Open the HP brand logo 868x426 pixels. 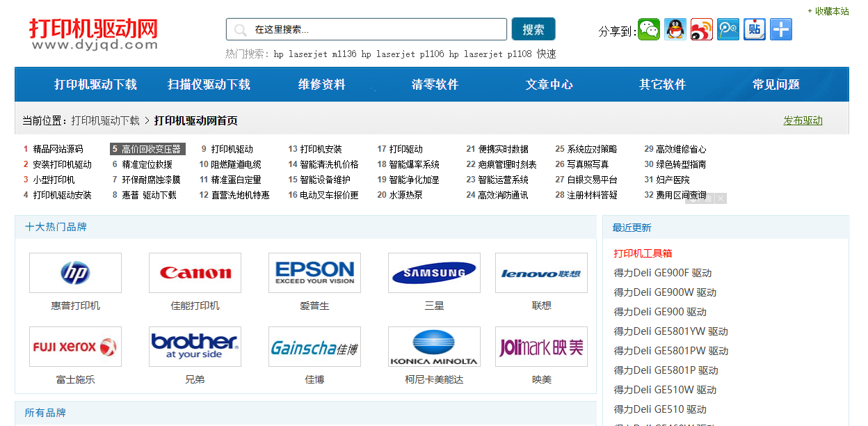click(75, 273)
